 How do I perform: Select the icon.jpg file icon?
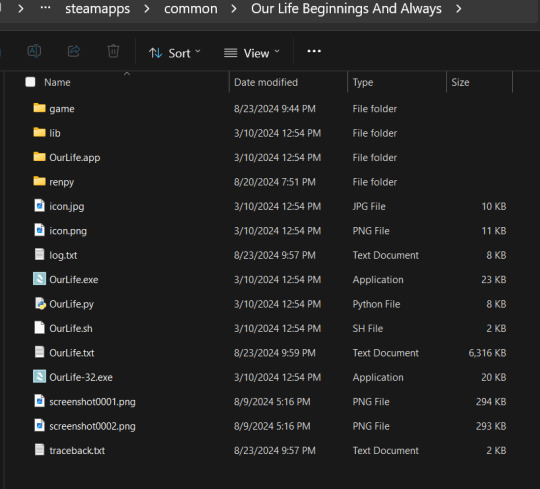point(40,206)
